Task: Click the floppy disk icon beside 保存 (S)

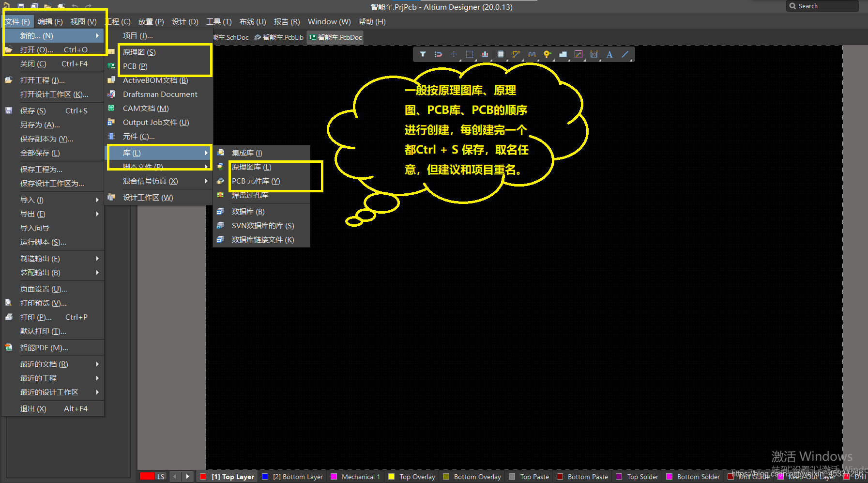Action: click(9, 110)
